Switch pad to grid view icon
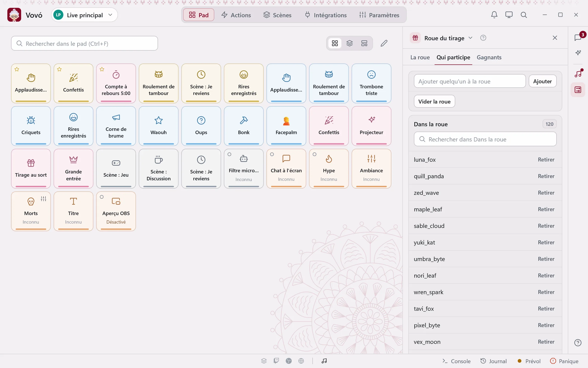 click(x=335, y=43)
